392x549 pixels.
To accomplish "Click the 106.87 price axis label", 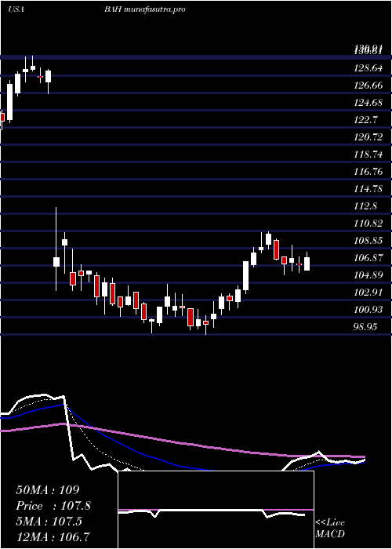I will pos(368,258).
